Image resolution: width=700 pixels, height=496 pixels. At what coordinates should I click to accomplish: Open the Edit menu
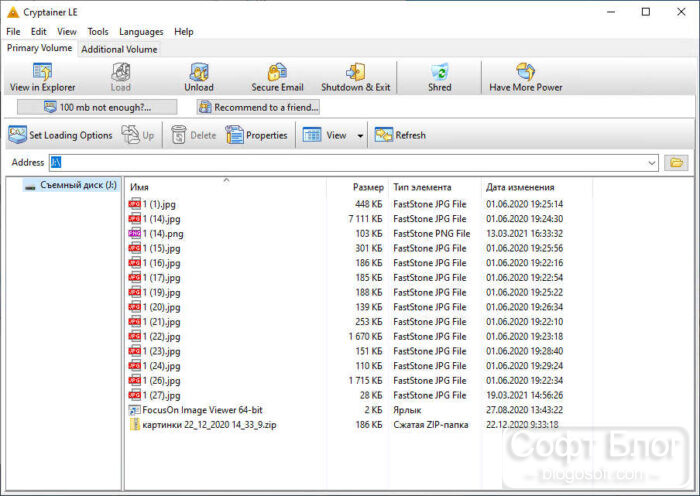point(38,32)
